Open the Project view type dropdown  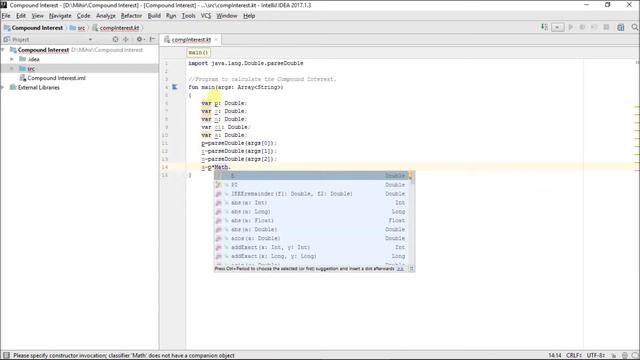click(90, 40)
